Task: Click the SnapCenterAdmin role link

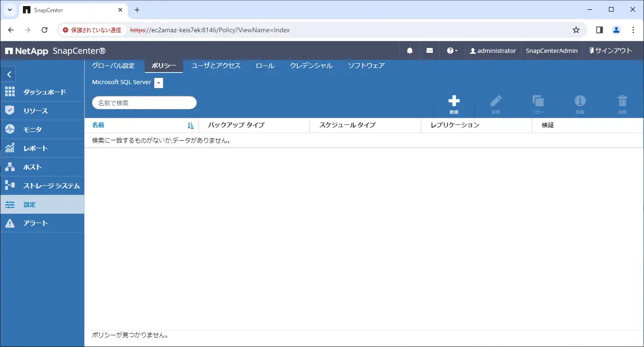Action: (552, 51)
